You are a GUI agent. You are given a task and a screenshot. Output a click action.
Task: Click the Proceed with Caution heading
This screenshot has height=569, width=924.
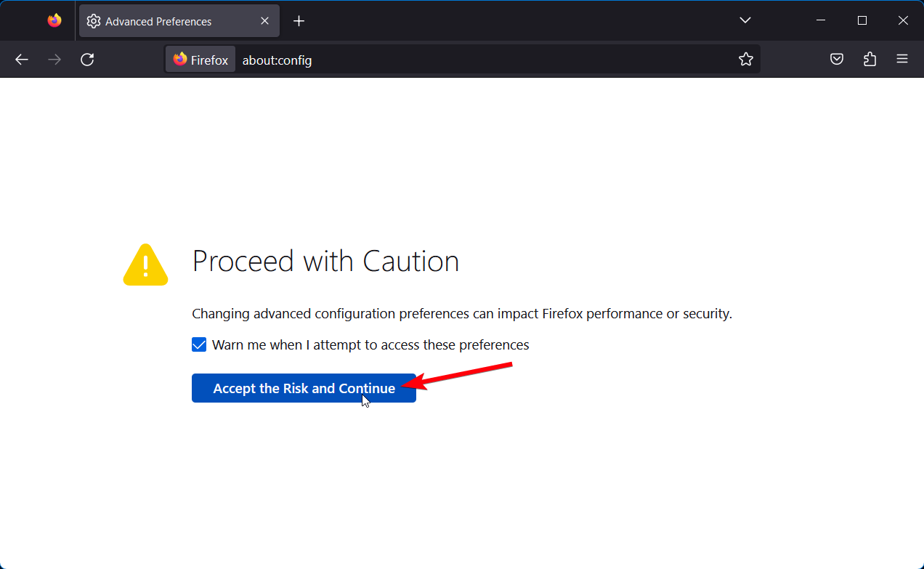coord(325,261)
